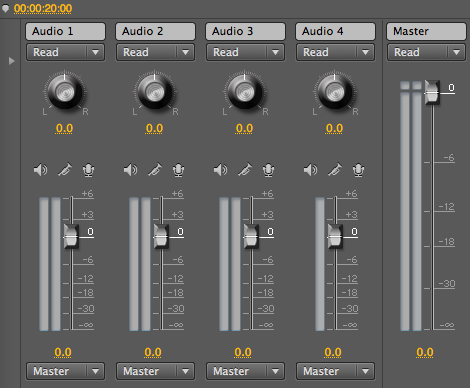Click +6 mark on Audio 1 fader scale
Viewport: 470px width, 388px height.
[88, 194]
